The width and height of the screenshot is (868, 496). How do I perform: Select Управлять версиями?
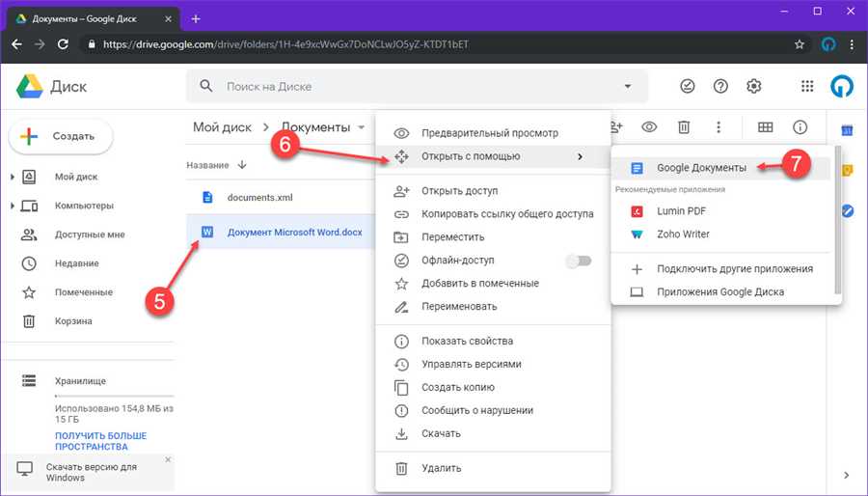coord(493,364)
